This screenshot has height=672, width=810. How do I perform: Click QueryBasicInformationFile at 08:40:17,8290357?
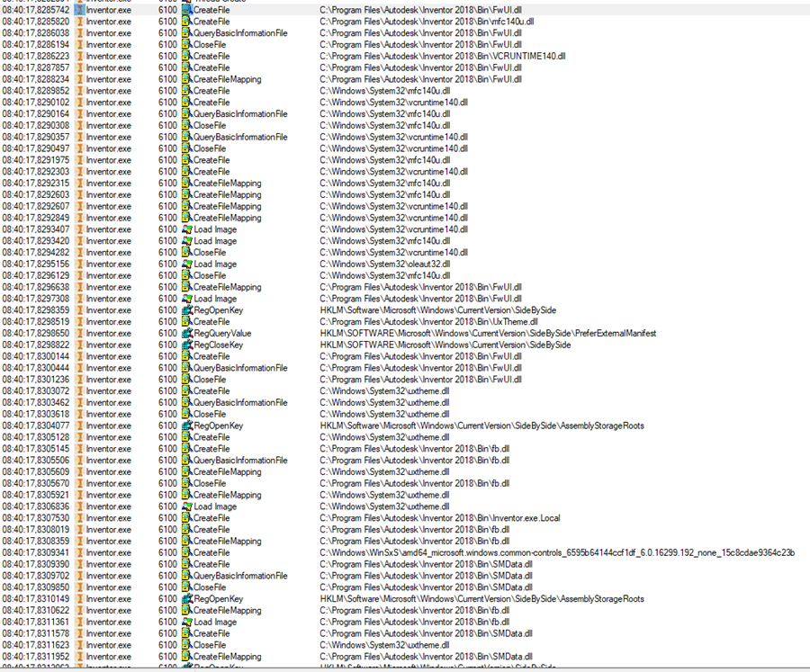point(240,137)
